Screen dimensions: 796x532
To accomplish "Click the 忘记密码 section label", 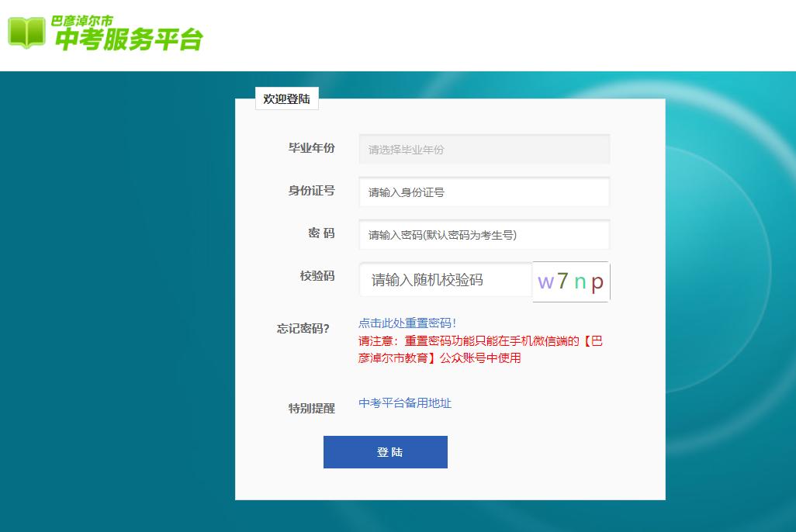I will click(311, 323).
